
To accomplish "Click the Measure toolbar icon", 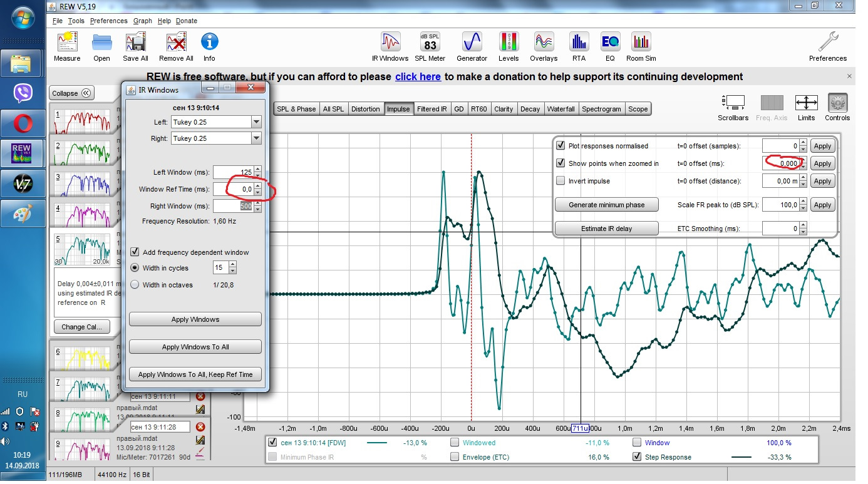I will coord(67,43).
